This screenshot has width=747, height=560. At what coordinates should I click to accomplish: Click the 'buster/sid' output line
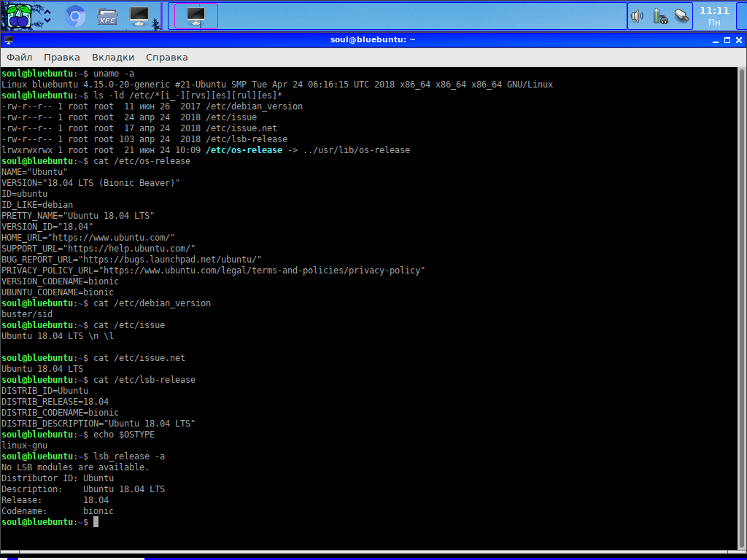(x=27, y=314)
